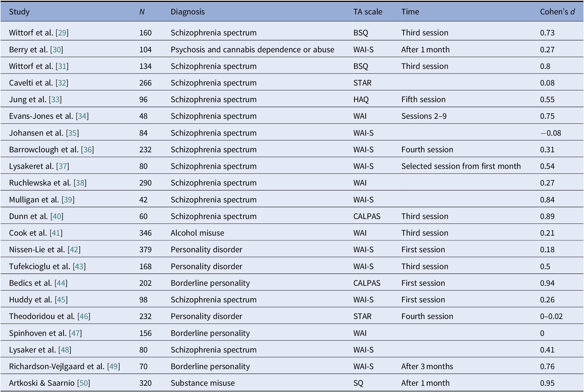Select the −0.08 Cohen's d value
584x392 pixels.
(550, 133)
